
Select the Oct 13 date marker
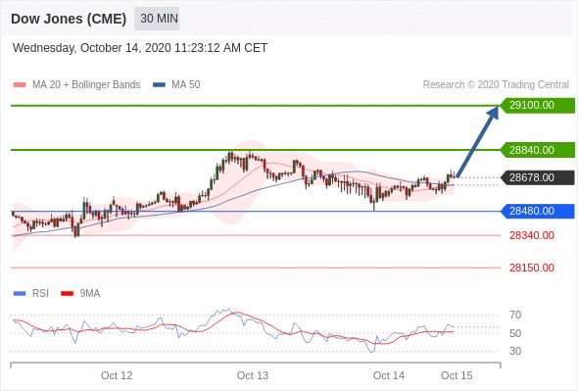coord(253,375)
